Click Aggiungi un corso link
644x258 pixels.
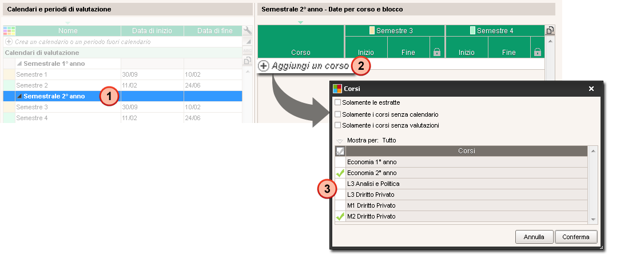coord(310,66)
